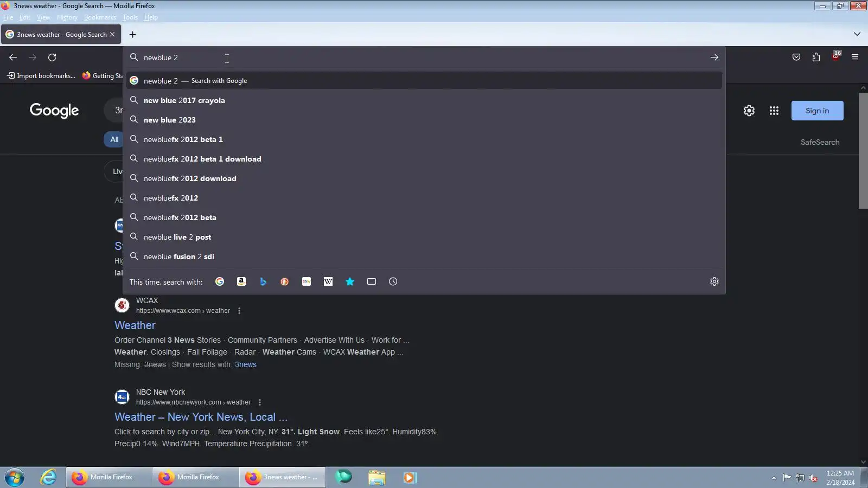
Task: Open Weather – New York News, Local result
Action: (201, 417)
